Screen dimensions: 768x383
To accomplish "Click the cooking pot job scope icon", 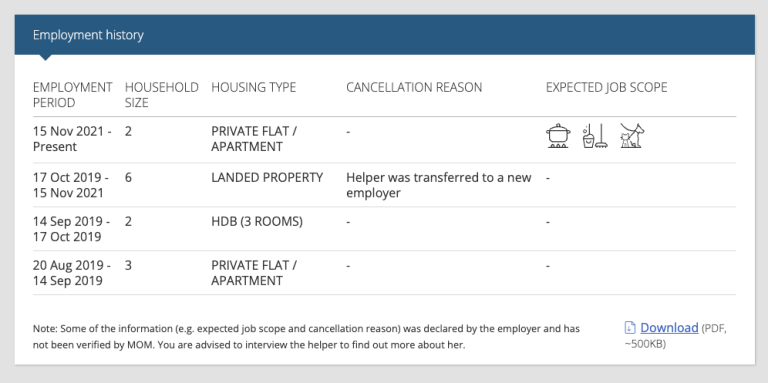I will click(558, 136).
